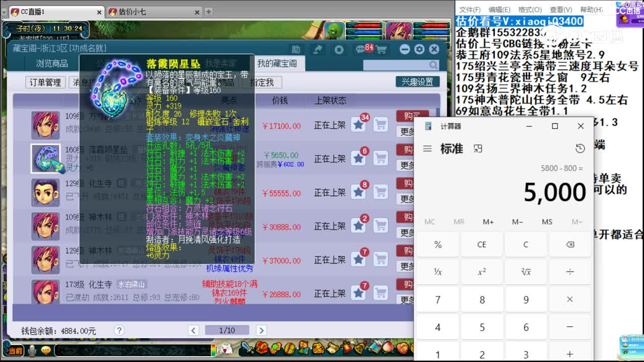
Task: Add the ¥5650.00 listing to cart
Action: click(x=381, y=158)
